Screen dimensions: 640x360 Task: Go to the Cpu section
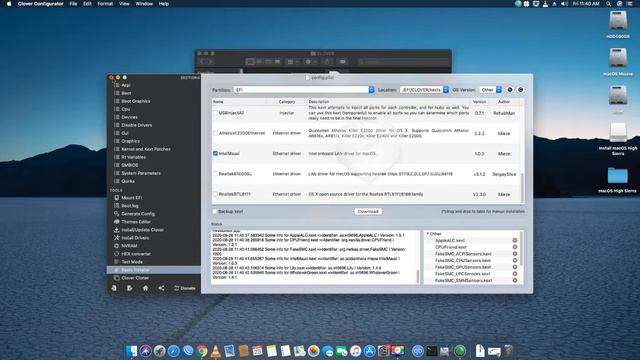pyautogui.click(x=125, y=109)
